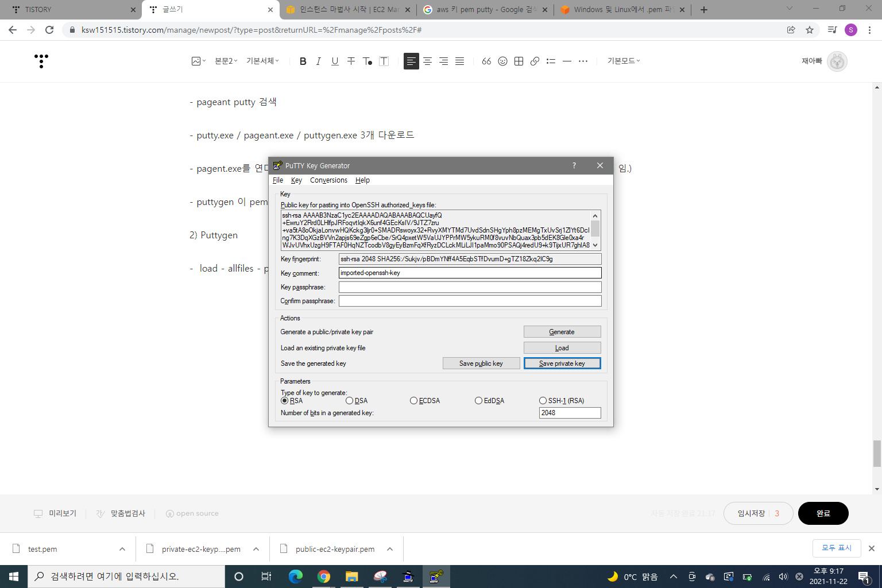Open Chrome from taskbar
Image resolution: width=882 pixels, height=588 pixels.
click(324, 577)
